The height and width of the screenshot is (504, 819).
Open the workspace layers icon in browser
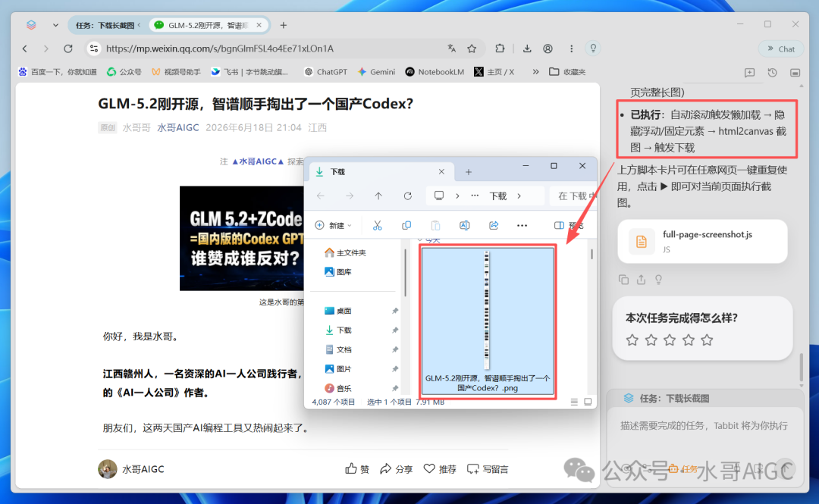point(31,24)
